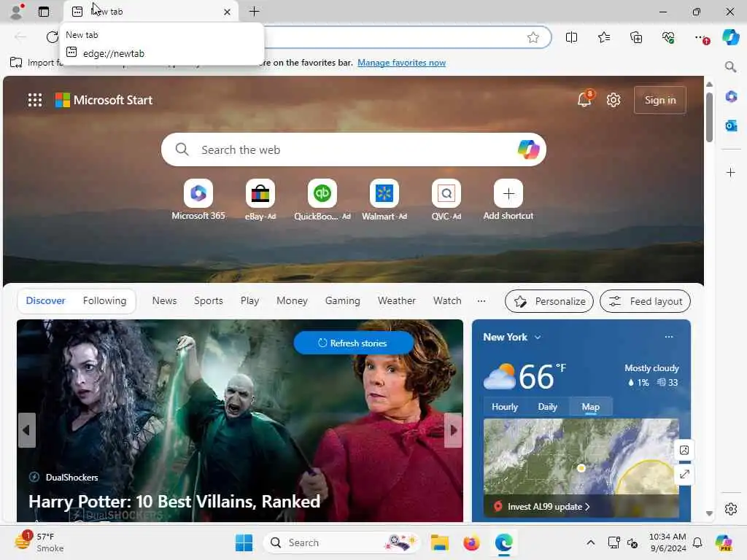
Task: Open weather card more options ellipsis
Action: tap(669, 337)
